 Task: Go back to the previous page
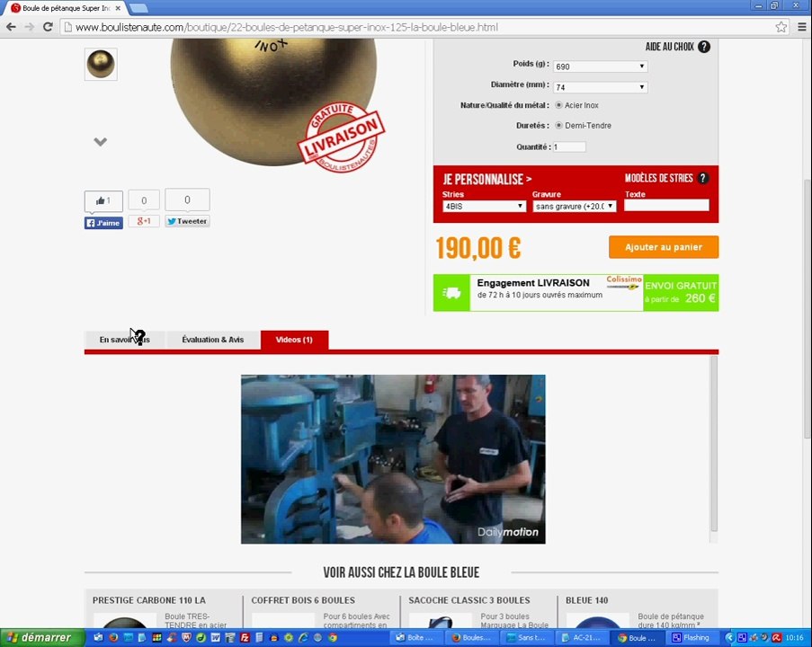[11, 27]
